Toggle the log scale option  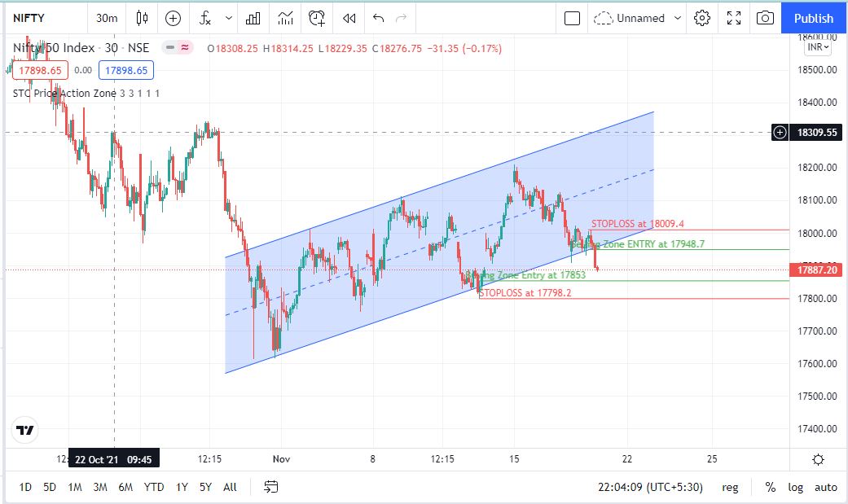click(x=795, y=487)
